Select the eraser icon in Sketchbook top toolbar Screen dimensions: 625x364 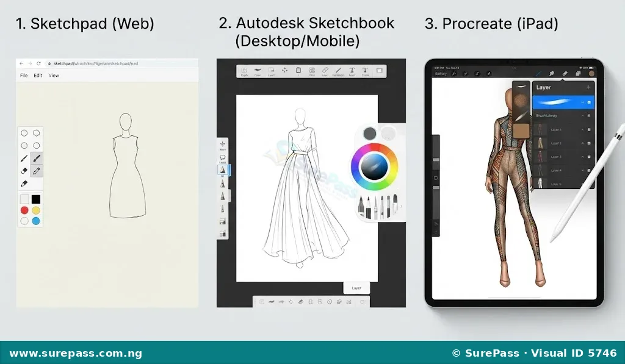pyautogui.click(x=325, y=70)
